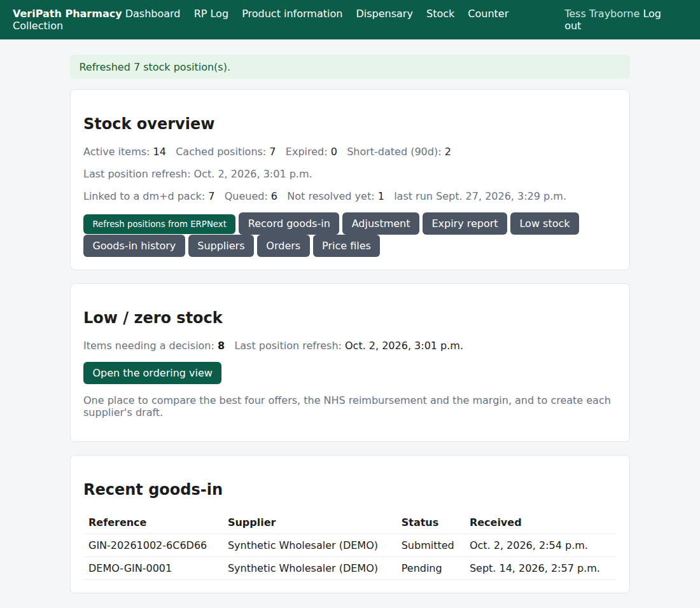Click supplier in the DEMO-GIN-0001 row
The image size is (700, 608).
[303, 569]
